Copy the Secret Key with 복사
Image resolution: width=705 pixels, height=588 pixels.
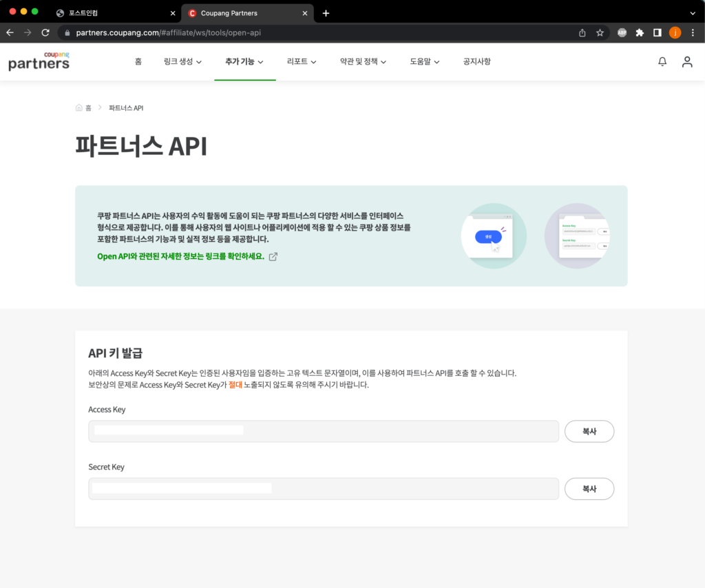click(x=589, y=489)
